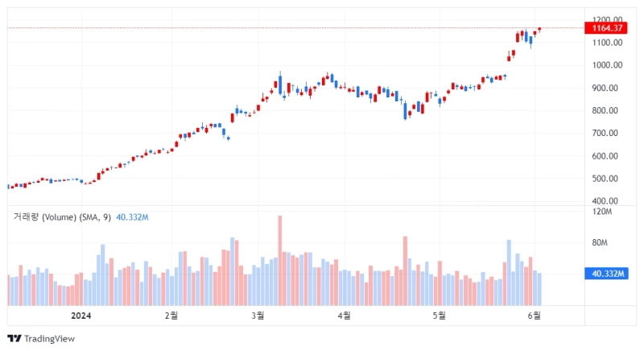Select the 2월 label on time axis
The width and height of the screenshot is (644, 351).
[171, 316]
